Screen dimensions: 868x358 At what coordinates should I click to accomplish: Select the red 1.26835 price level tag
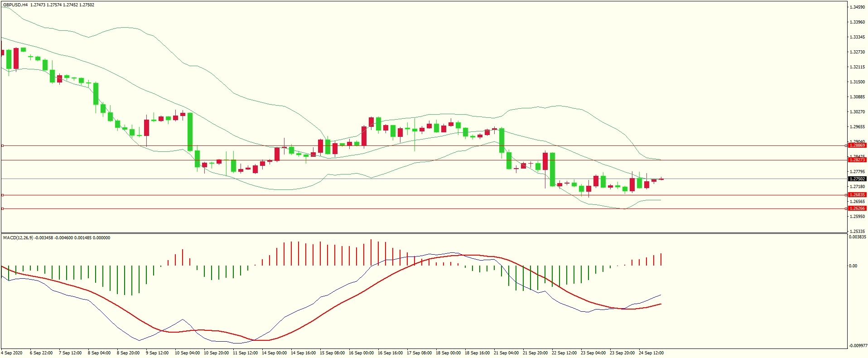(857, 195)
